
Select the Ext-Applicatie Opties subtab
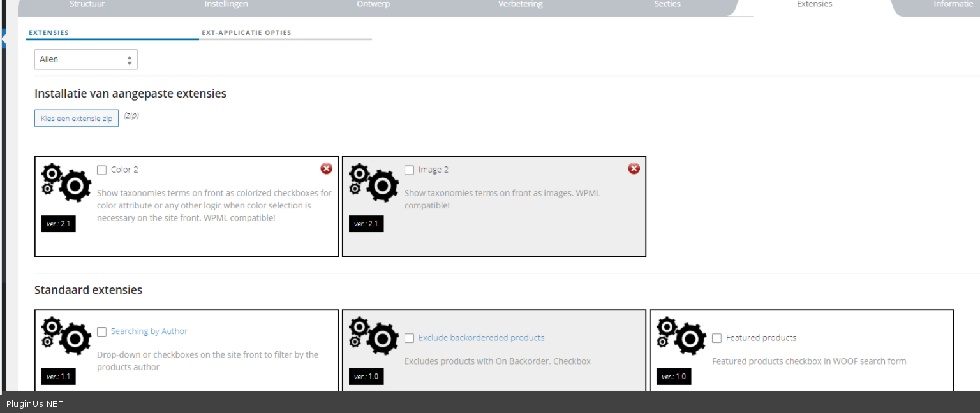[246, 33]
